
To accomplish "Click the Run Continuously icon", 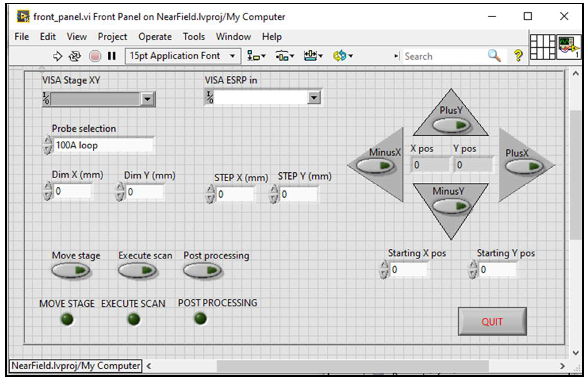I will (75, 56).
